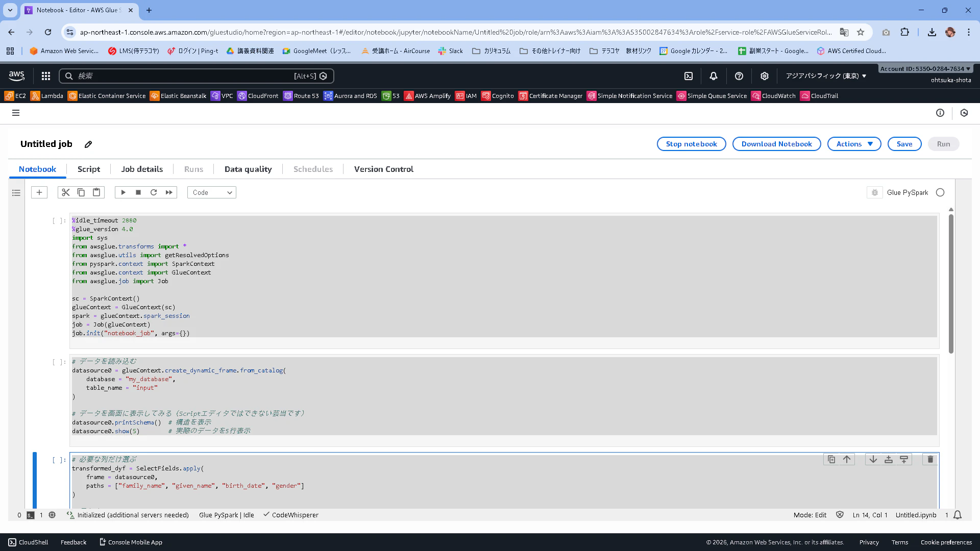Move the active cell up
This screenshot has width=980, height=551.
tap(847, 459)
